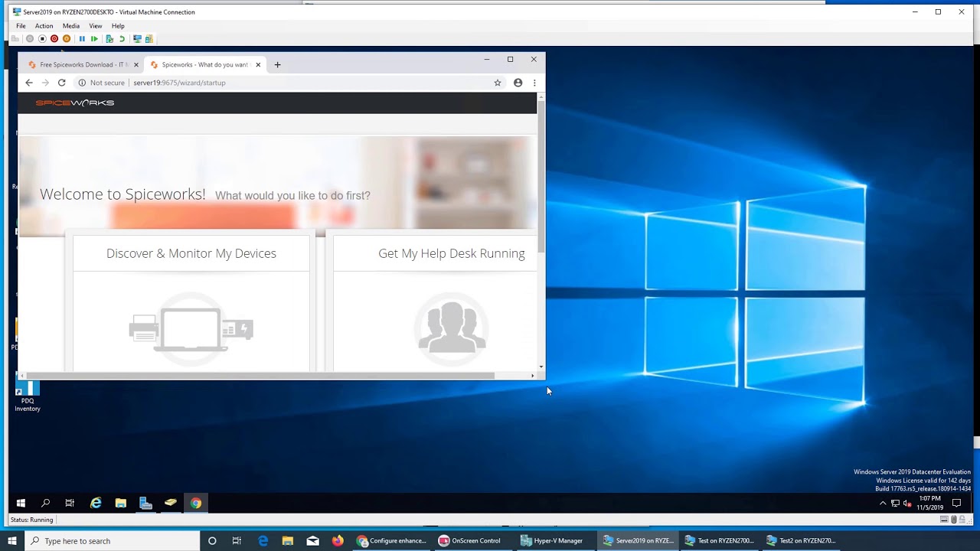Open Chrome's three-dot menu
Viewport: 980px width, 551px height.
coord(534,83)
